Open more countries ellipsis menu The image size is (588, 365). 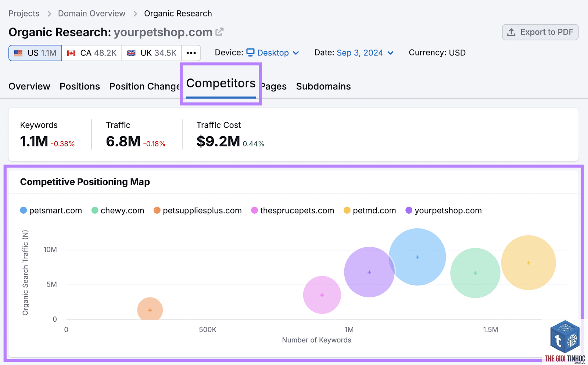coord(191,53)
